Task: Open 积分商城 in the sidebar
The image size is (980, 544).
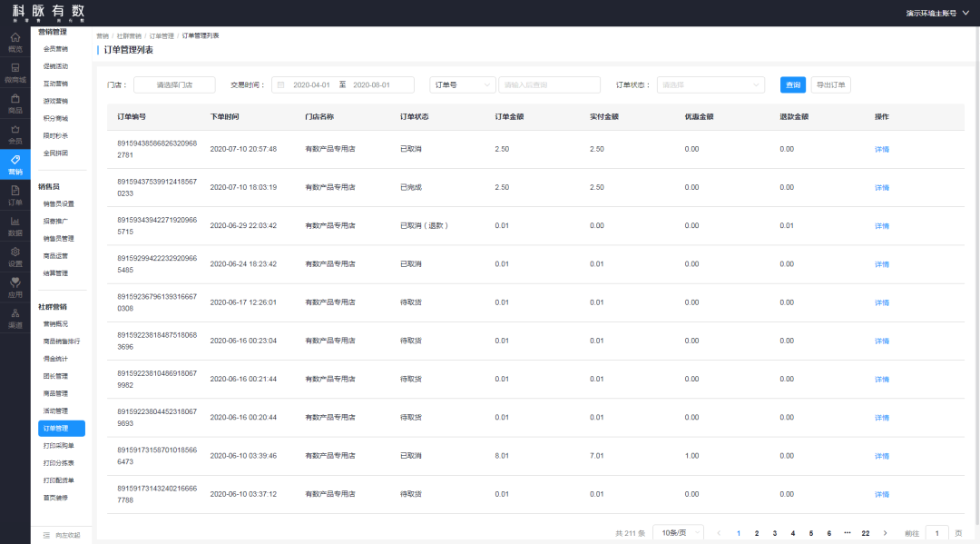Action: tap(55, 118)
